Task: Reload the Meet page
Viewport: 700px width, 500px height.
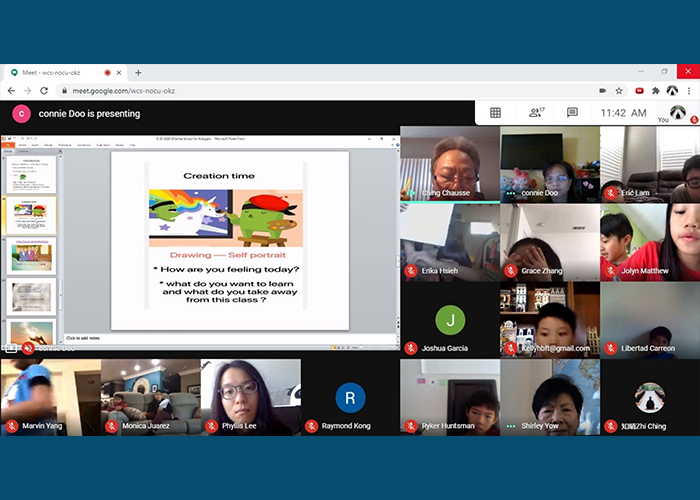Action: [44, 91]
